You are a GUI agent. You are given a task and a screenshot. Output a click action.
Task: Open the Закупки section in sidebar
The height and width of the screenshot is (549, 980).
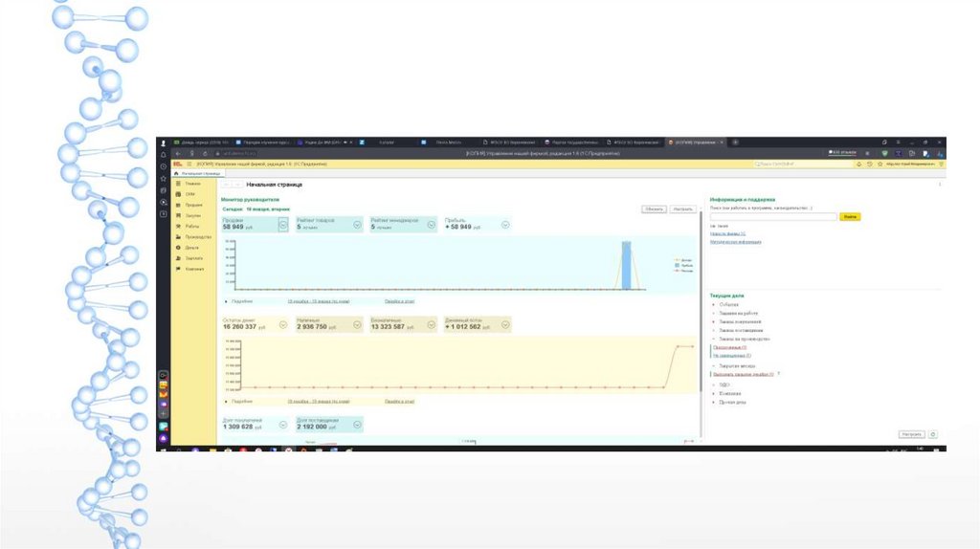pos(192,215)
